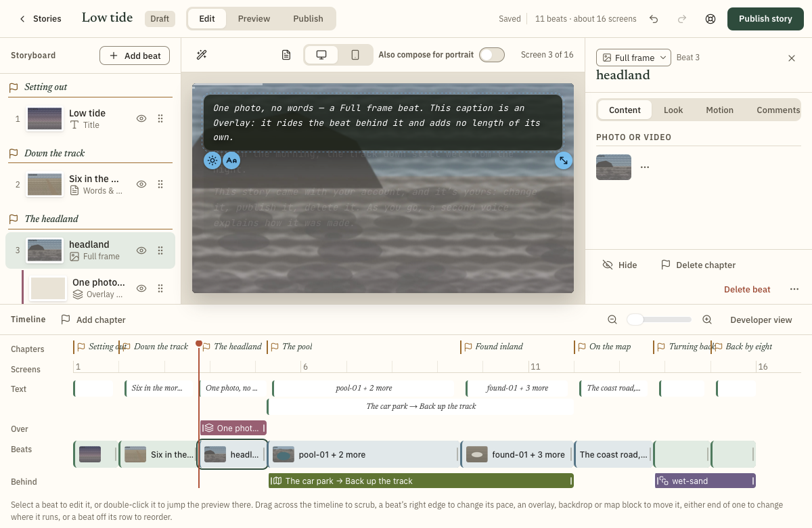
Task: Hide this beat from the inspector
Action: [x=620, y=265]
